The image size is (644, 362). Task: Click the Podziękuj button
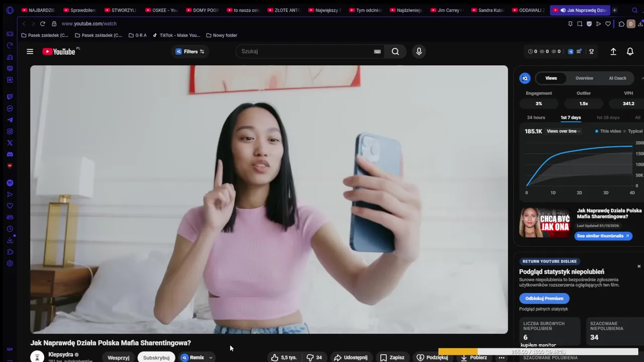pos(432,357)
